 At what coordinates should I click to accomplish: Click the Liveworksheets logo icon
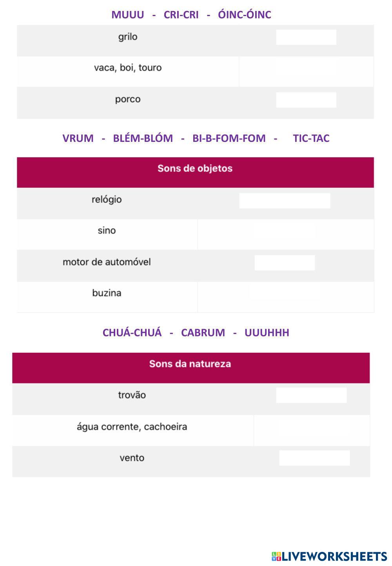276,556
